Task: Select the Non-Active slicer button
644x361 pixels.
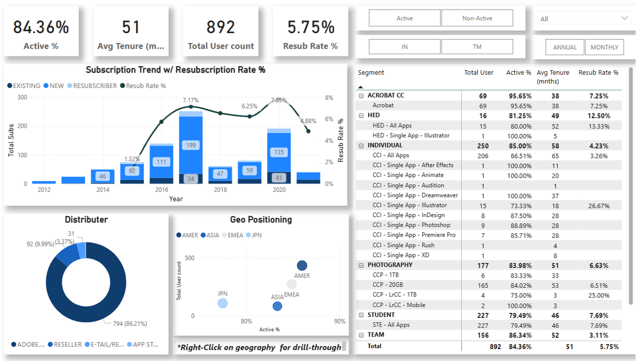Action: click(x=477, y=18)
